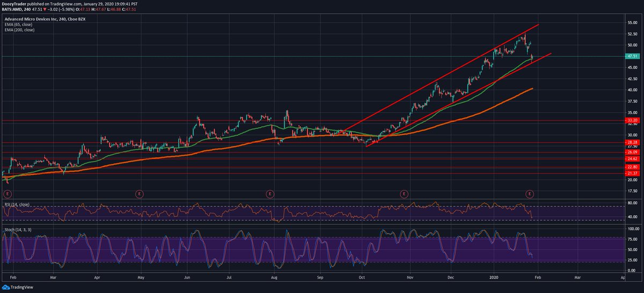Image resolution: width=644 pixels, height=293 pixels.
Task: Click the Stoch (14, 3, 3) pane label
Action: [x=17, y=229]
